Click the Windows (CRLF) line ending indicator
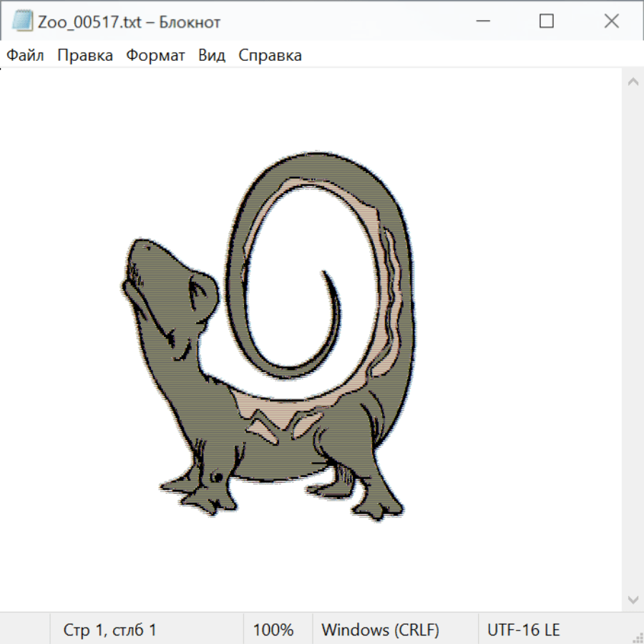 pyautogui.click(x=380, y=630)
